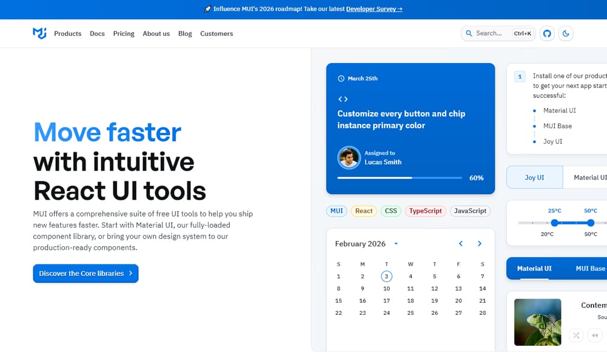Open the About us page
The image size is (607, 364).
157,33
